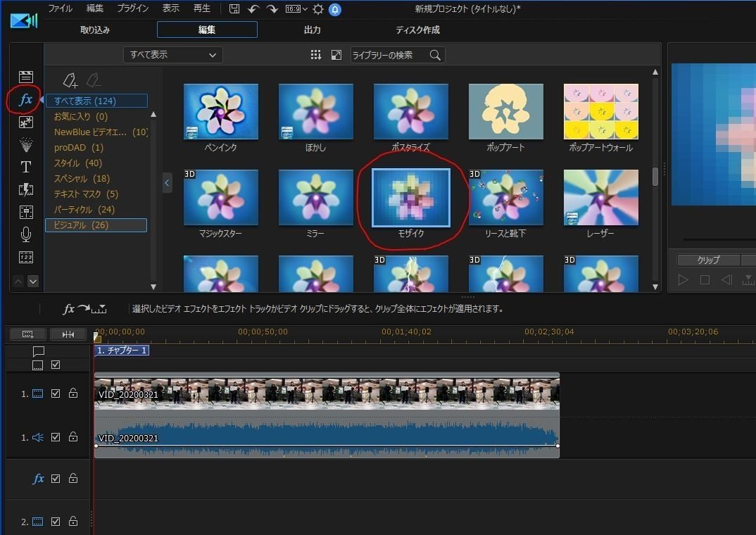Viewport: 756px width, 535px height.
Task: Collapse the category panel with left chevron
Action: [167, 183]
